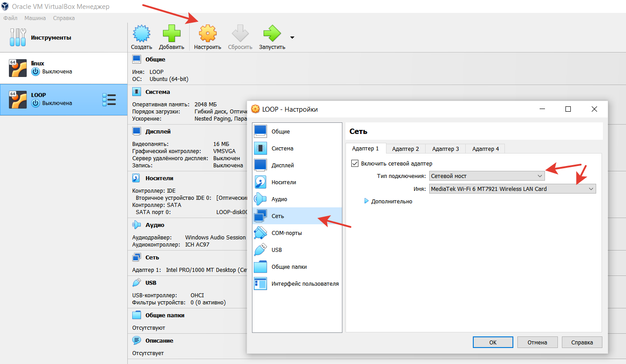Click USB section header in details

[x=151, y=283]
